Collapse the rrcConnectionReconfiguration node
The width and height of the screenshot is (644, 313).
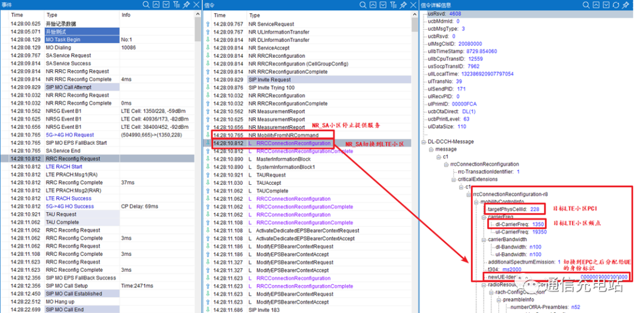(446, 165)
